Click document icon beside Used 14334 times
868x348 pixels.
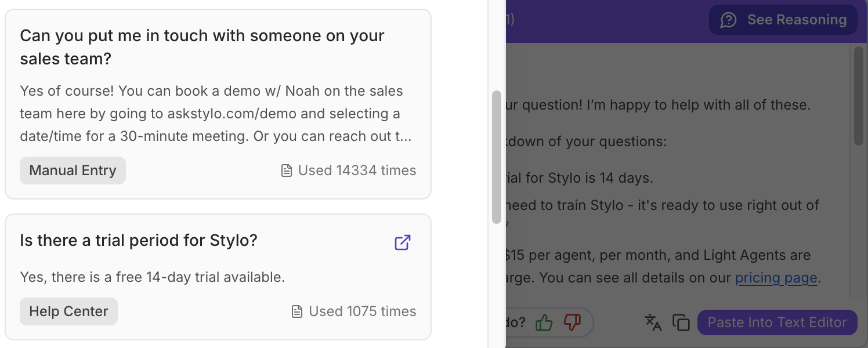click(286, 171)
